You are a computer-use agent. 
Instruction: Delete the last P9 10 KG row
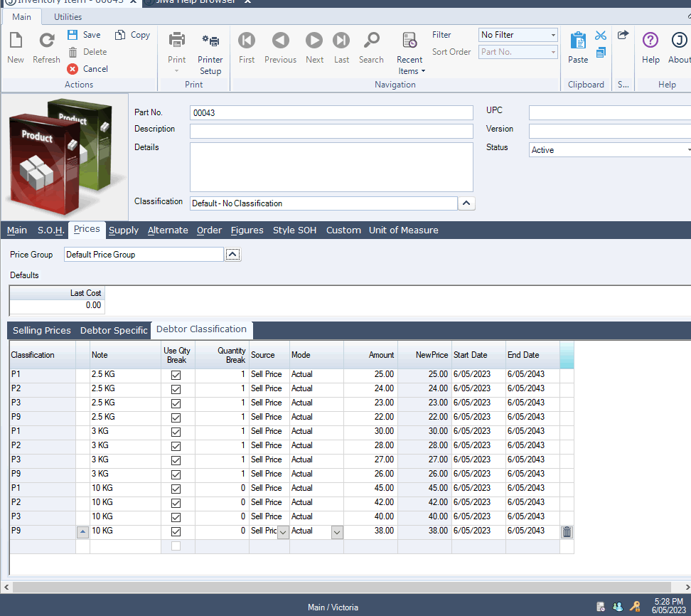click(567, 531)
